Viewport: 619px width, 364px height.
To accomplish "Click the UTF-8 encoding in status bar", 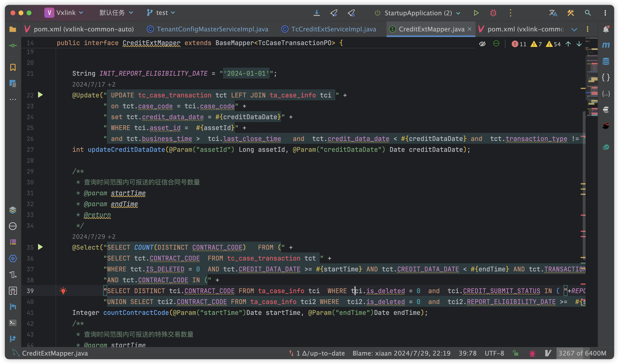I will point(494,353).
